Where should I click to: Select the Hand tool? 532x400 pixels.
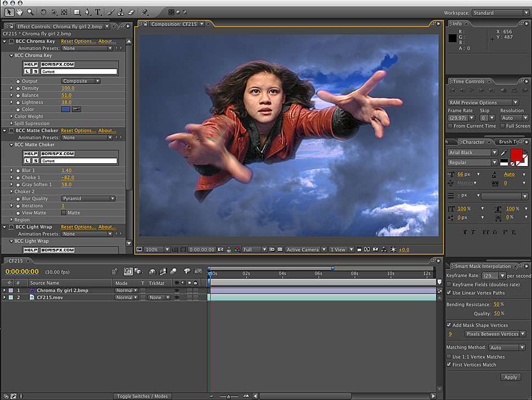tap(20, 12)
